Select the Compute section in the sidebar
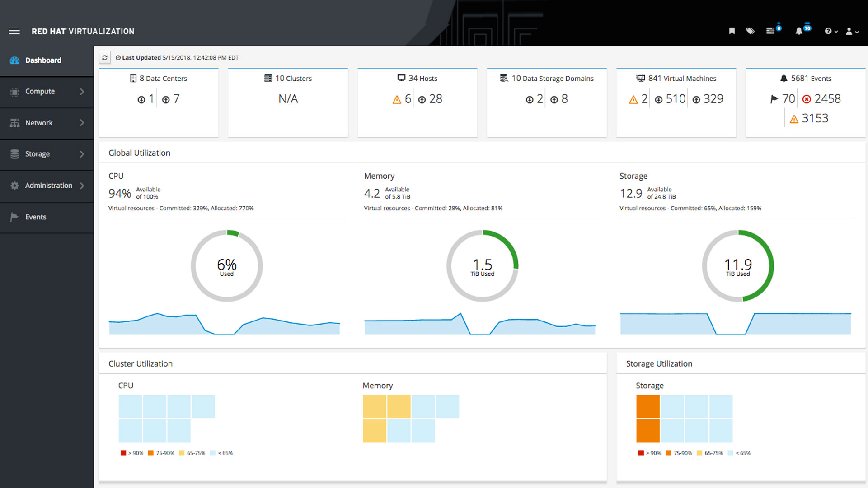 pyautogui.click(x=40, y=91)
